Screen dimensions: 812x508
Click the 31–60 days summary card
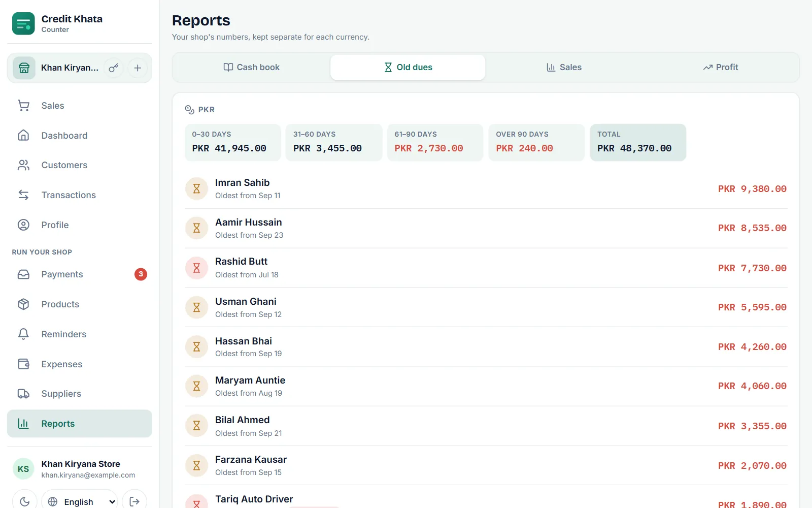pyautogui.click(x=334, y=142)
